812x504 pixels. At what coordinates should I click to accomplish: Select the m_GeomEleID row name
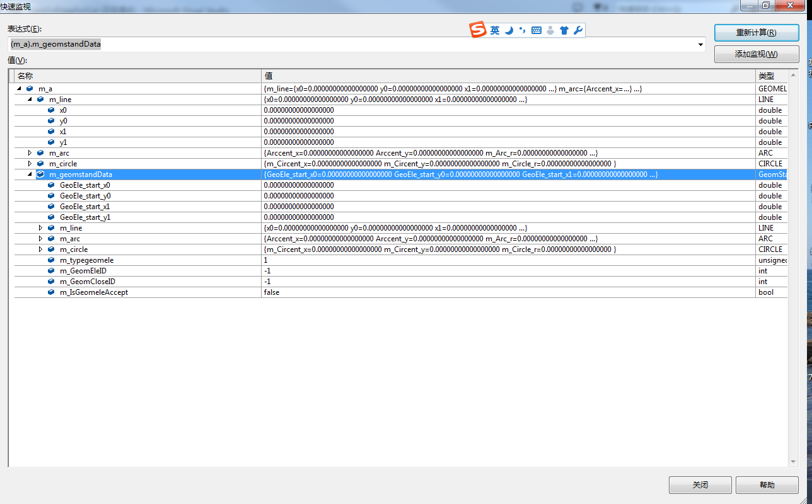point(83,271)
